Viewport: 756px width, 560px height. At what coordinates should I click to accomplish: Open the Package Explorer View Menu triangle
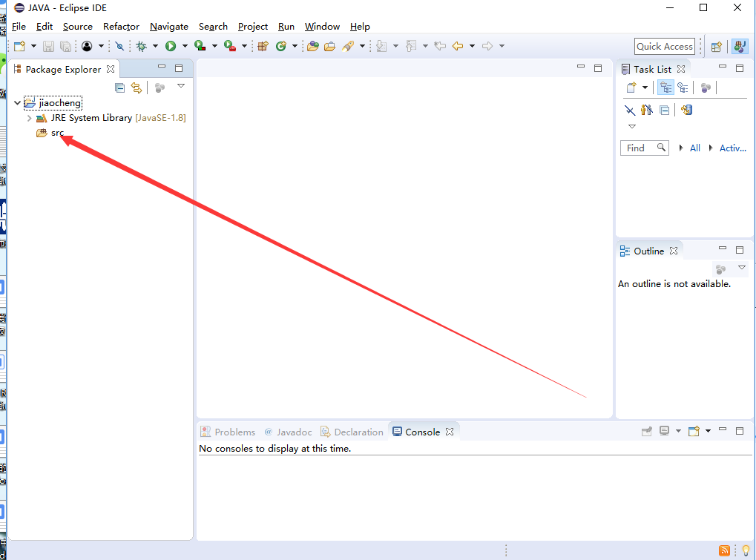[x=181, y=86]
